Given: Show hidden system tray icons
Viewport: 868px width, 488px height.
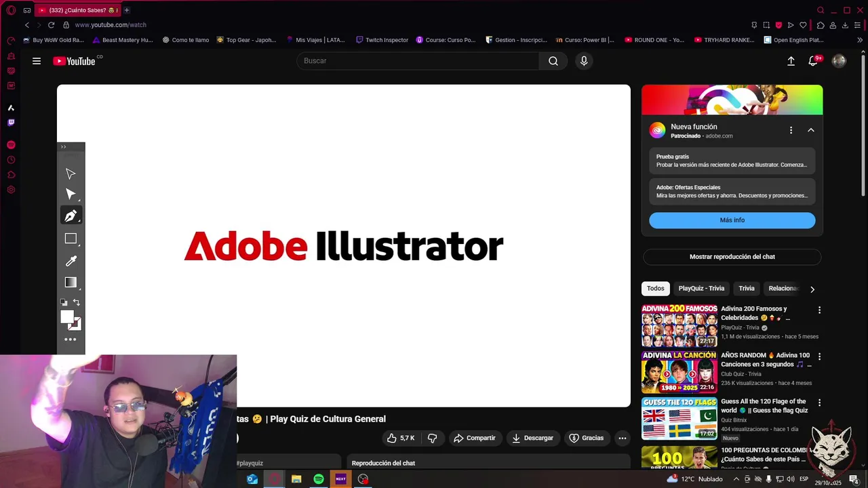Looking at the screenshot, I should pos(736,479).
